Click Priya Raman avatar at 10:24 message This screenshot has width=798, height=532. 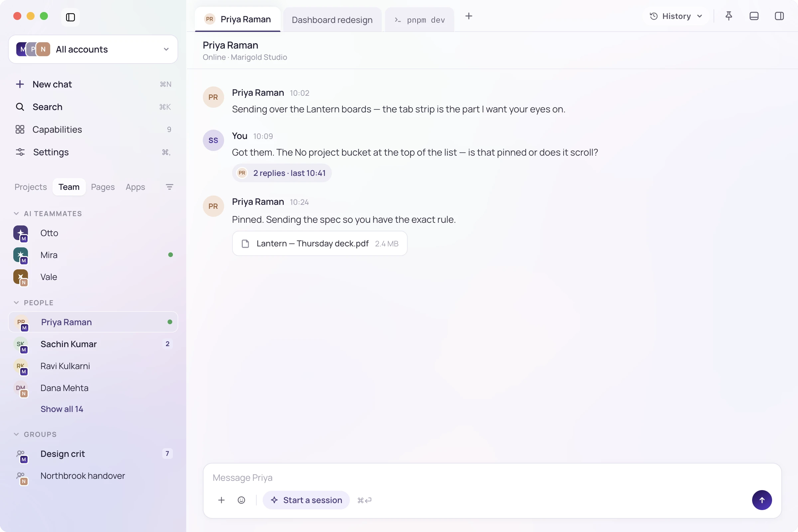coord(213,206)
